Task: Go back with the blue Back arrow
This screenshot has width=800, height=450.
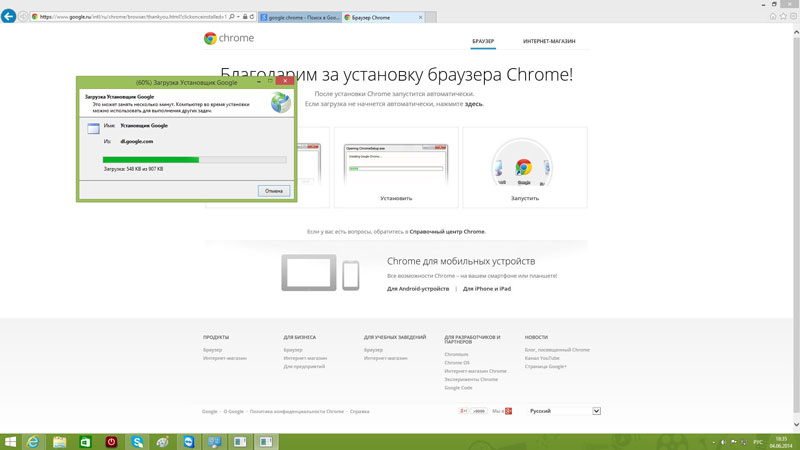Action: (x=8, y=16)
